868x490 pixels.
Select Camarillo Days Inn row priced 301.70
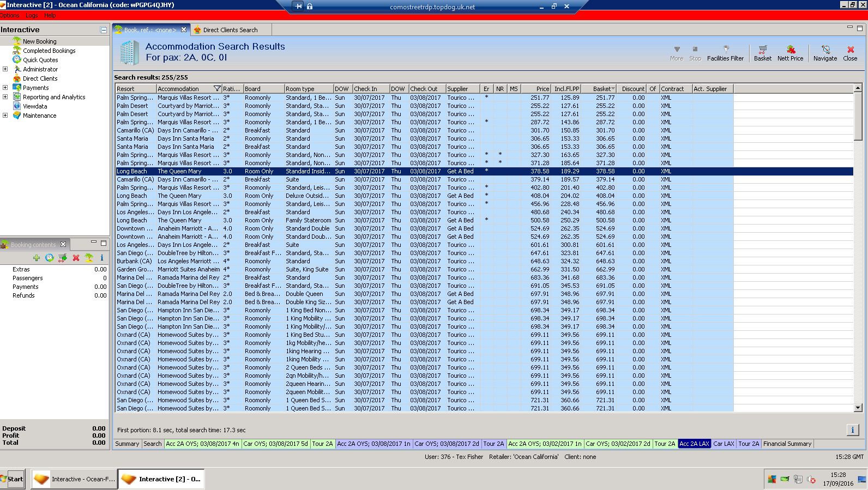click(x=484, y=130)
